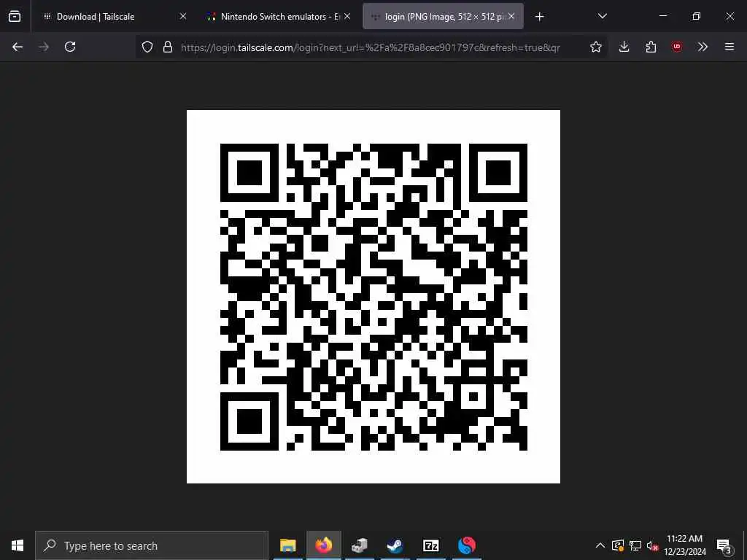Select the login PNG Image tab
The width and height of the screenshot is (747, 560).
tap(443, 16)
